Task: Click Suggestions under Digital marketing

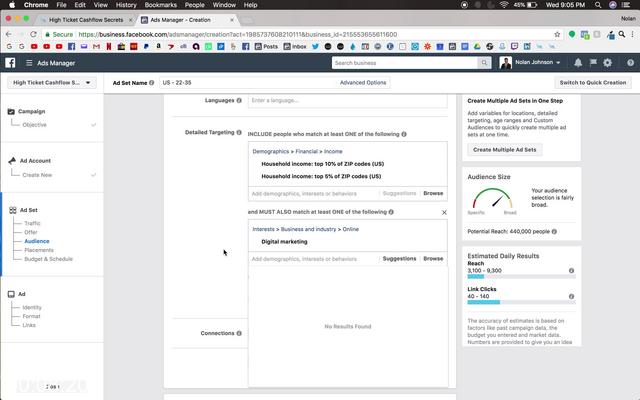Action: (399, 258)
